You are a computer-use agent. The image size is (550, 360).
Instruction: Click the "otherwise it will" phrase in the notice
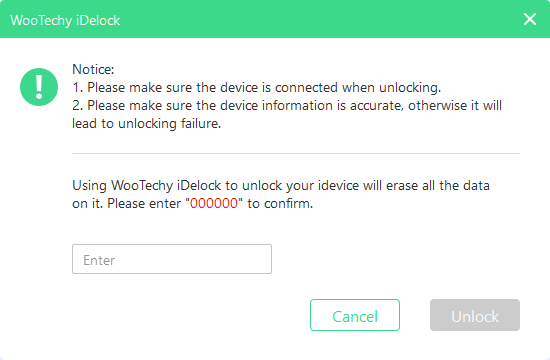[455, 105]
